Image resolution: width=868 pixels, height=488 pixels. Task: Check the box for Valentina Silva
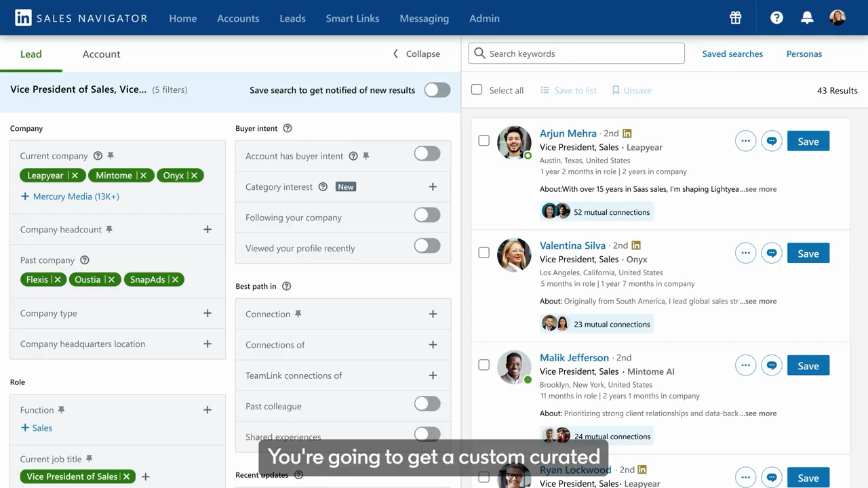484,253
